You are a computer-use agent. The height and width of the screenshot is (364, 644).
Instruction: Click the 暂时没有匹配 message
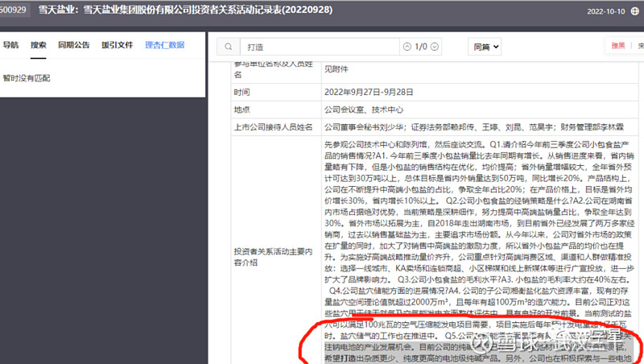[27, 78]
